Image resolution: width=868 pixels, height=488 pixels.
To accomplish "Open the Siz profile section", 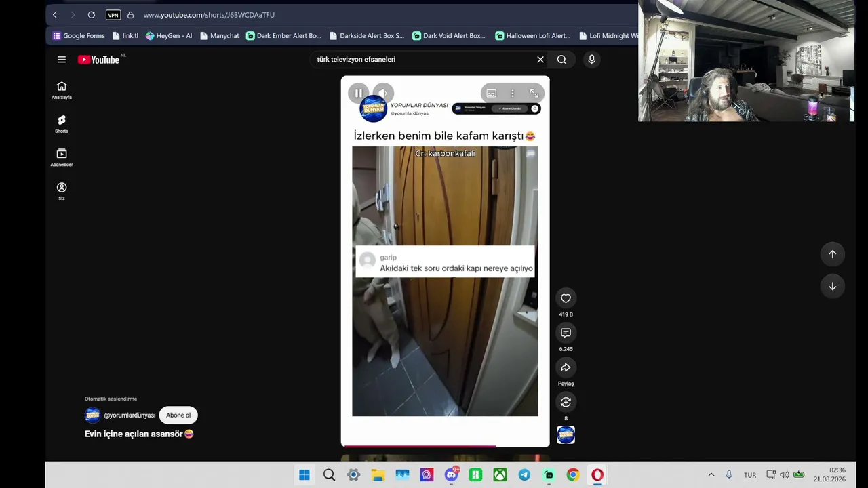I will [62, 192].
